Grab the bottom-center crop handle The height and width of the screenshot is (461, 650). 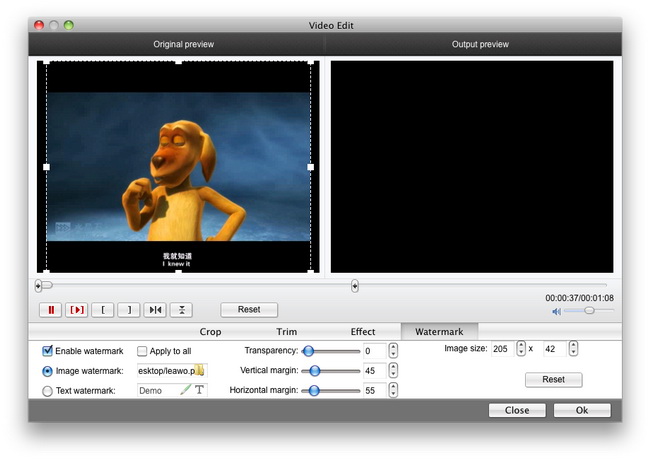click(x=179, y=272)
